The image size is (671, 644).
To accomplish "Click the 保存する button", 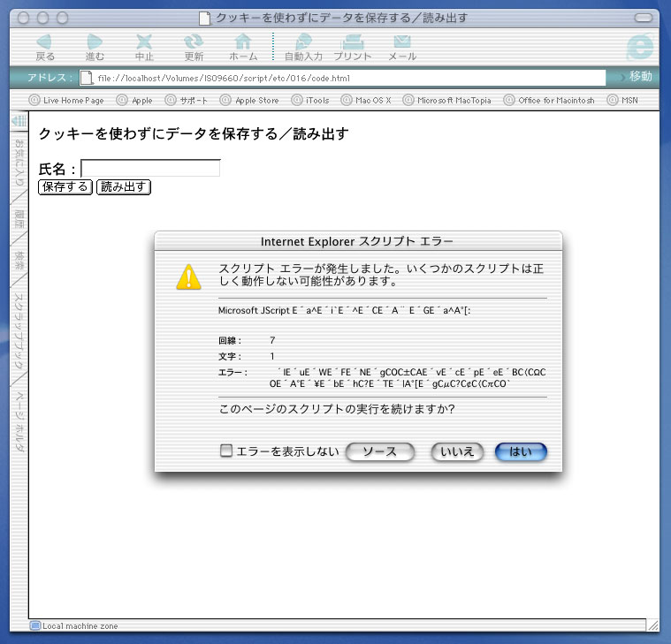I will coord(65,187).
